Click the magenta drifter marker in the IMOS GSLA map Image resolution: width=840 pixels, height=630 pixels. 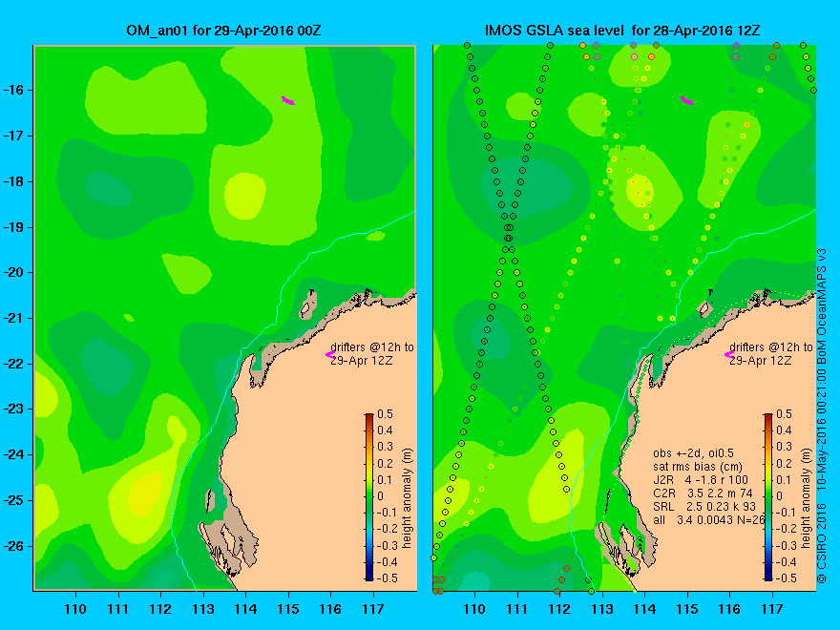pyautogui.click(x=686, y=100)
